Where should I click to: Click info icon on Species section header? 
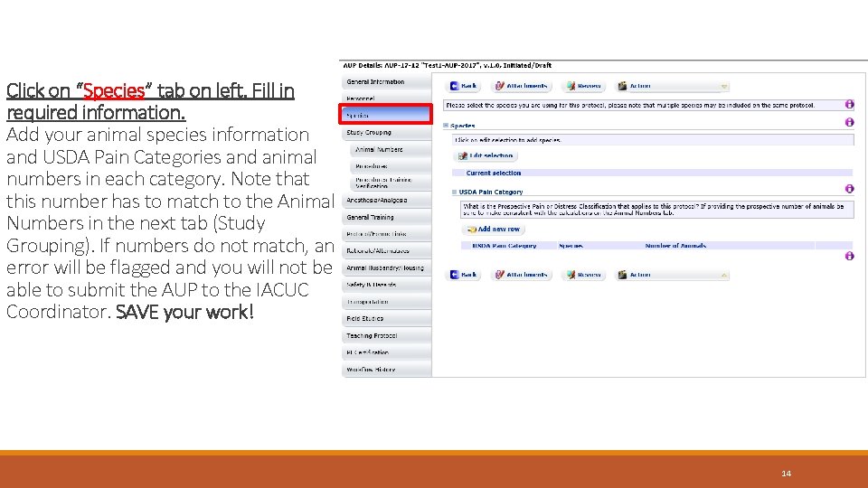(x=849, y=122)
